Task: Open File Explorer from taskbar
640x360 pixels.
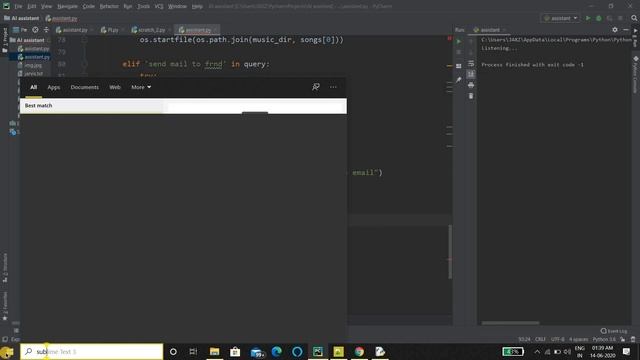Action: click(x=214, y=351)
